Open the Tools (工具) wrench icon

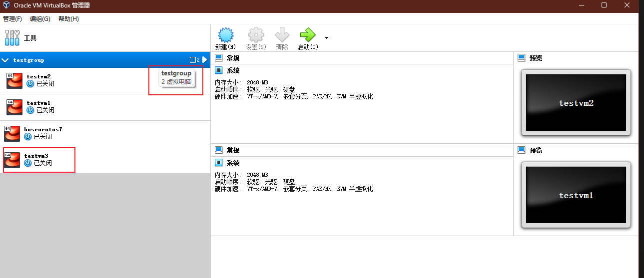pos(12,38)
